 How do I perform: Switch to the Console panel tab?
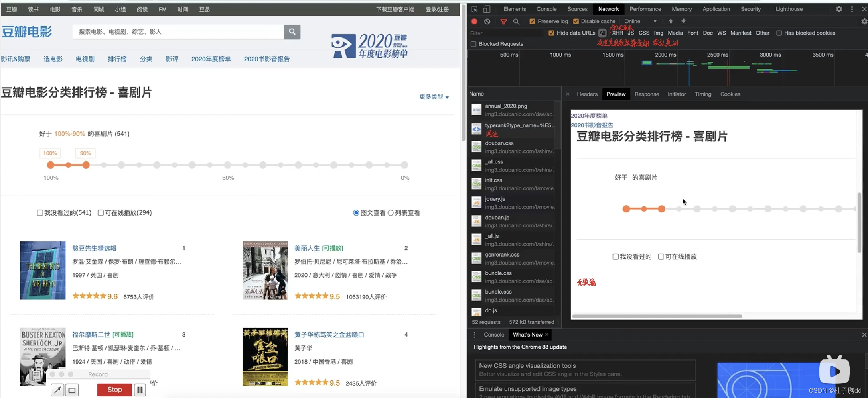546,9
